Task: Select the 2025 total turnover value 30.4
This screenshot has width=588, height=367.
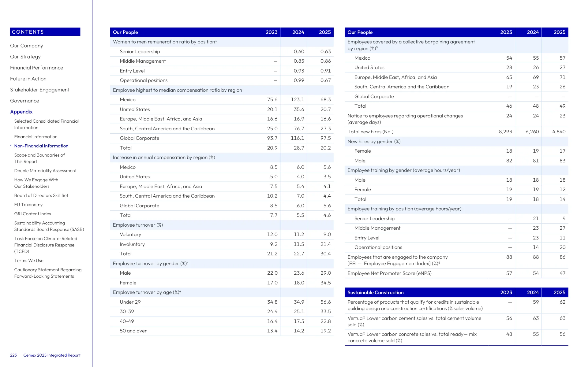Action: 326,254
